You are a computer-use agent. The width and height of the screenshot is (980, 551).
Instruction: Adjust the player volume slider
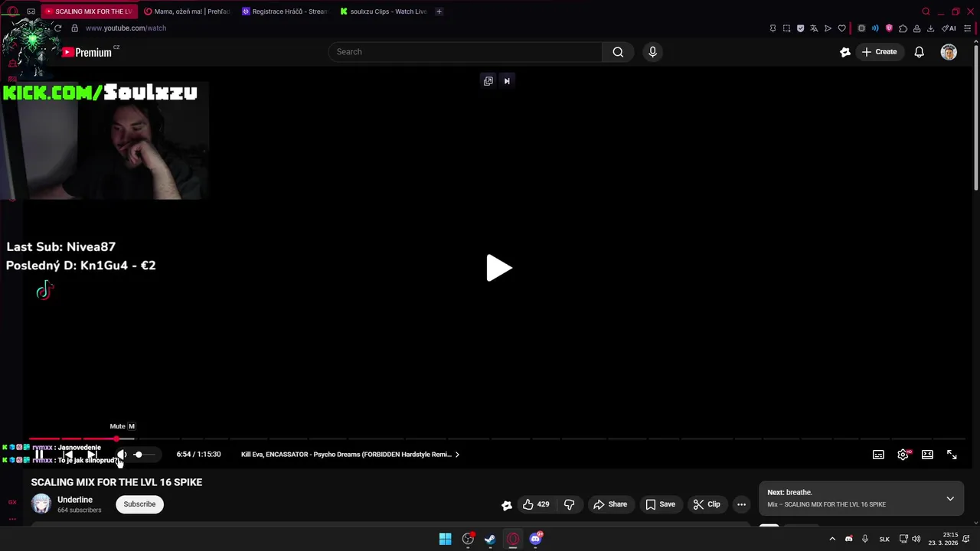(x=144, y=455)
